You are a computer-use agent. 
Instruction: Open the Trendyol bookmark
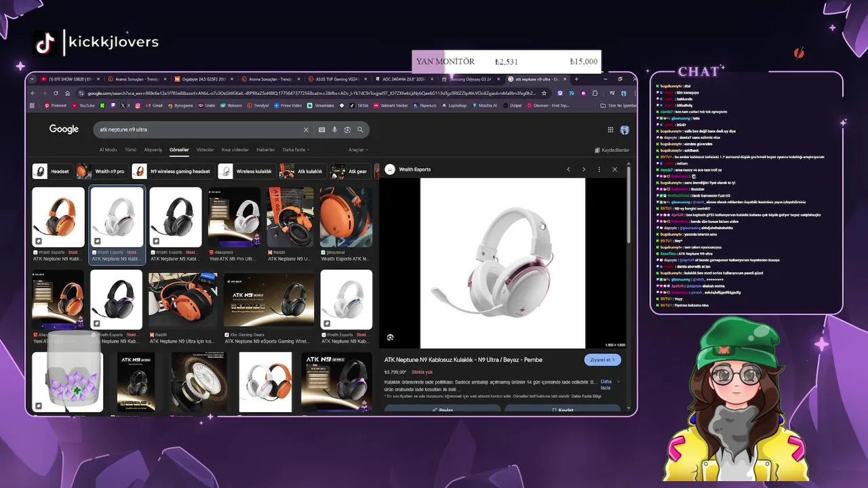pyautogui.click(x=258, y=106)
